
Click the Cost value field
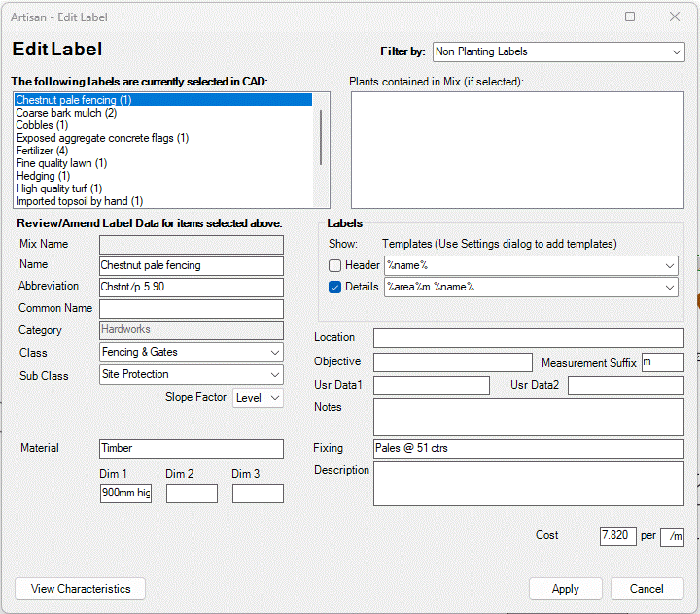click(x=617, y=536)
